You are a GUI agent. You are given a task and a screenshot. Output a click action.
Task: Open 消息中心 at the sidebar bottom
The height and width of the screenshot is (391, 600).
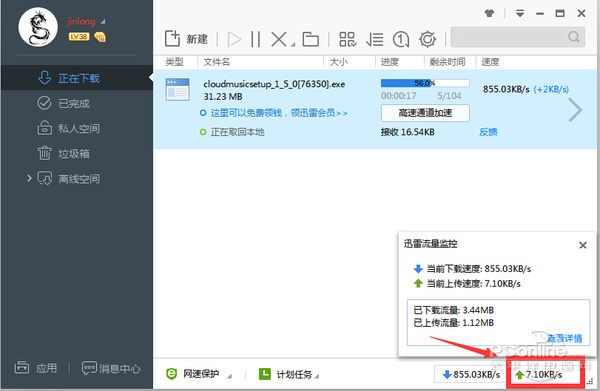(111, 368)
